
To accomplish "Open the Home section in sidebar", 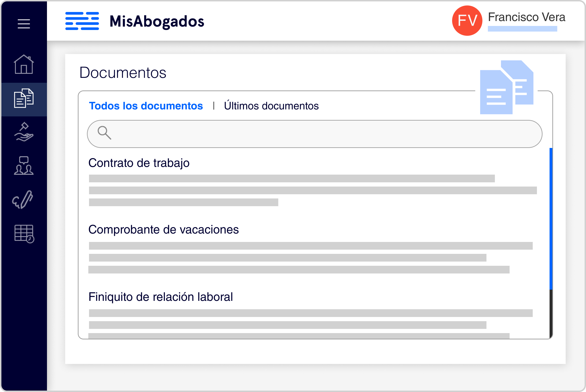I will tap(24, 65).
